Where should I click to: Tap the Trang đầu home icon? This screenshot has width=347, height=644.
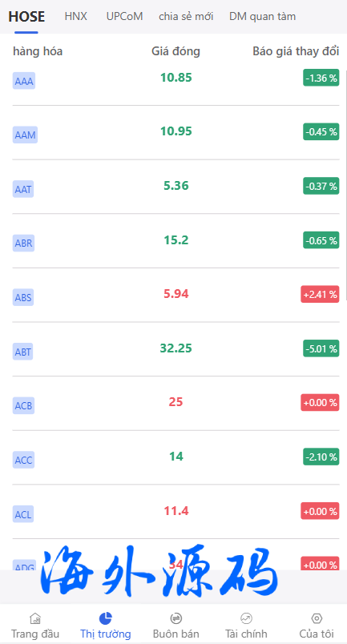35,618
